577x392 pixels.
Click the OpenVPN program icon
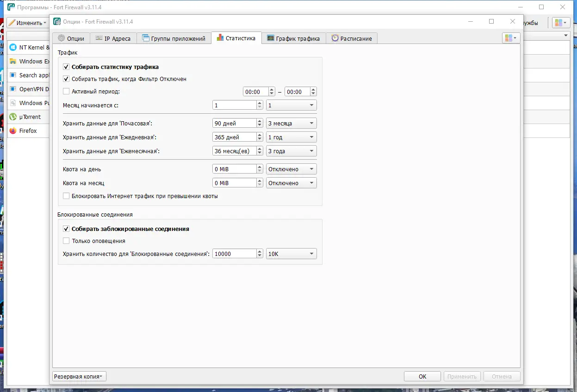tap(12, 89)
